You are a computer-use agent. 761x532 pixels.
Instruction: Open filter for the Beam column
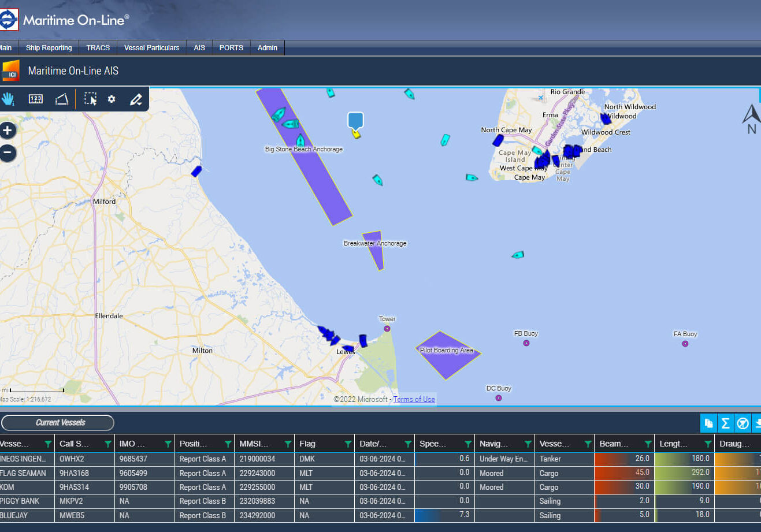tap(648, 444)
